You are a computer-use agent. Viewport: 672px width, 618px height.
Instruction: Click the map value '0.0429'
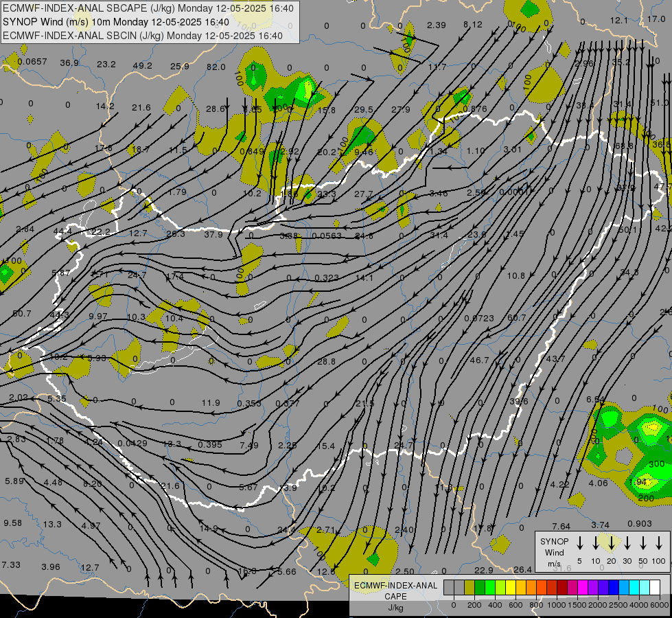[x=132, y=443]
